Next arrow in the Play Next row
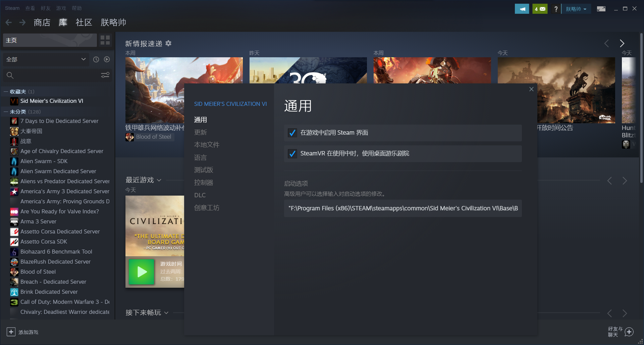644x345 pixels. click(625, 313)
